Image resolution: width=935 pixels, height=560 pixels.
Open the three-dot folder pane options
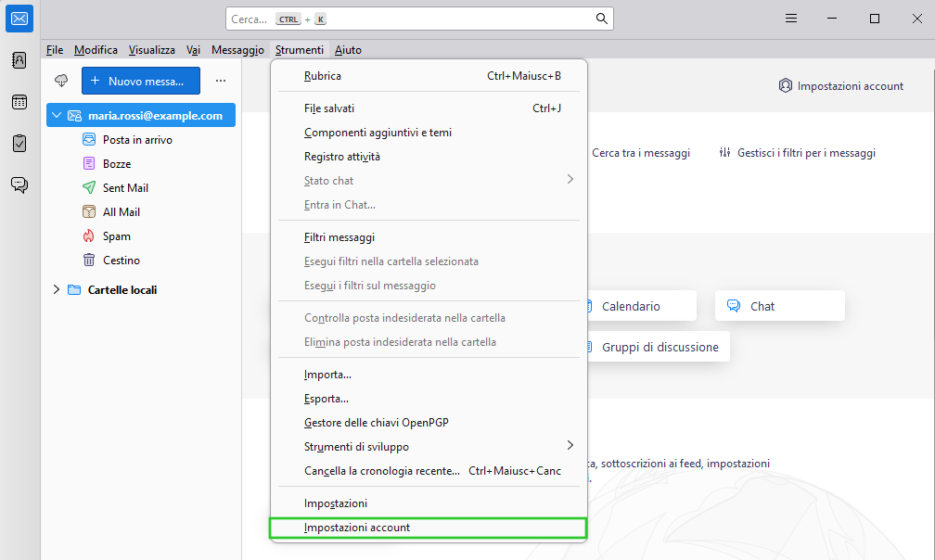221,81
